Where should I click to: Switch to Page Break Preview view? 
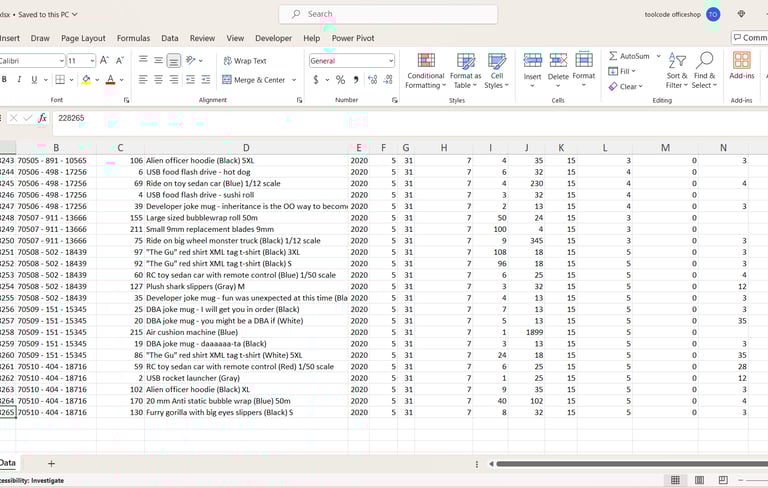coord(723,480)
